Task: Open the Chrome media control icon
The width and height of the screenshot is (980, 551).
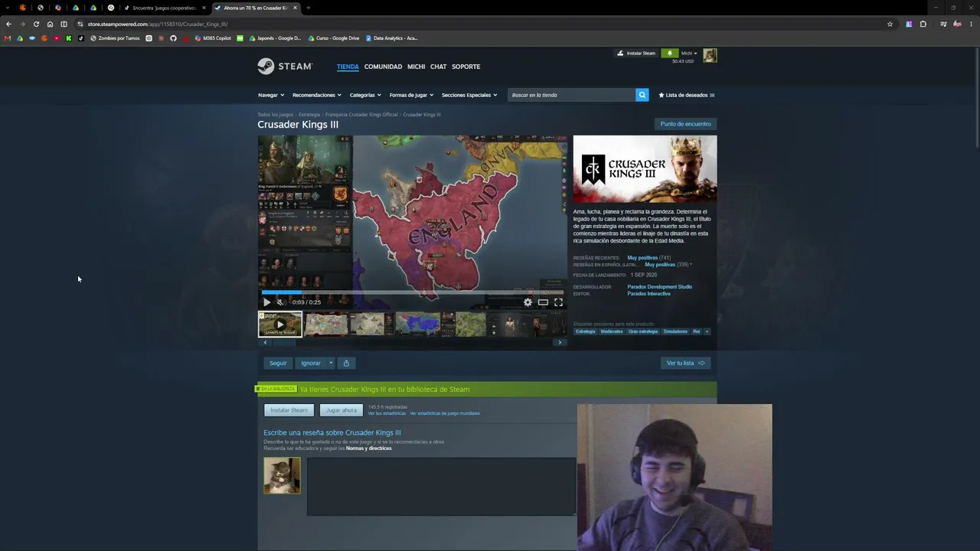Action: click(x=943, y=24)
